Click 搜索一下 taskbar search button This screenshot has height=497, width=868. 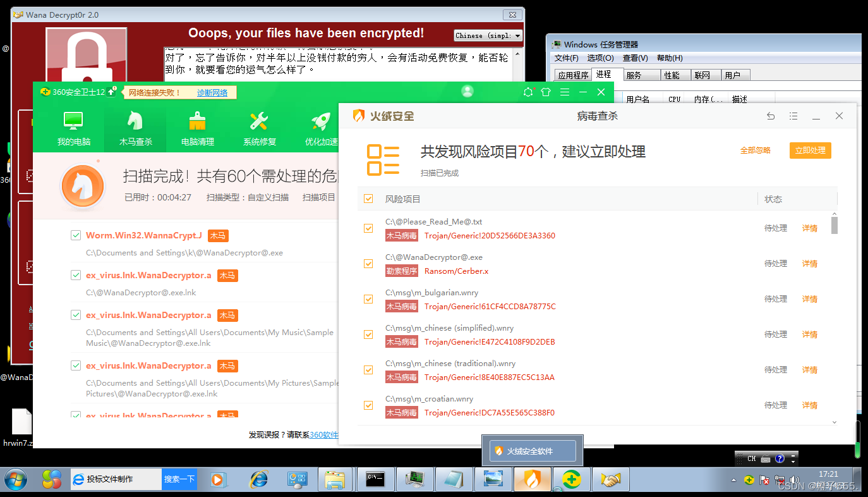(179, 479)
